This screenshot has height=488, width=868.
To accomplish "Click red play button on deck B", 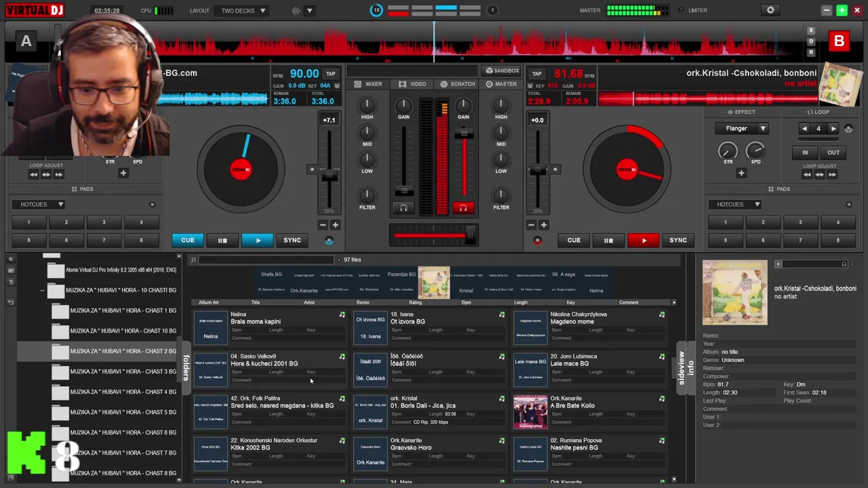I will [644, 240].
